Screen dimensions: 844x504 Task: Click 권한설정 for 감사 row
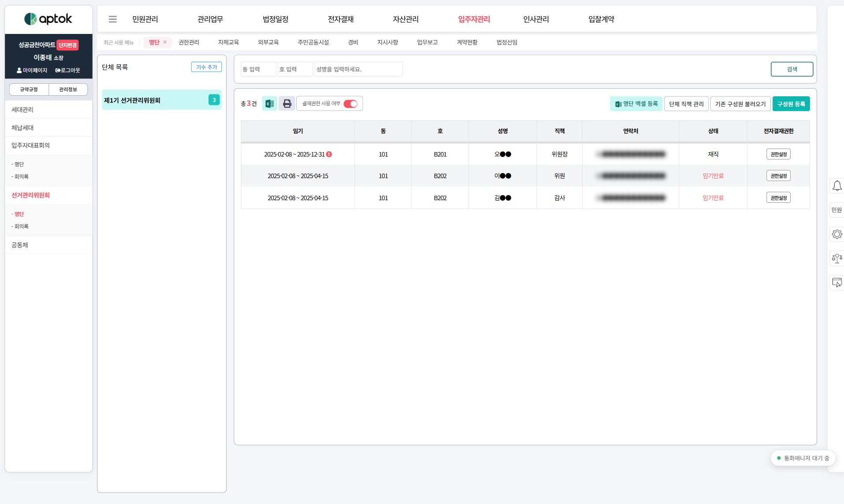tap(778, 198)
